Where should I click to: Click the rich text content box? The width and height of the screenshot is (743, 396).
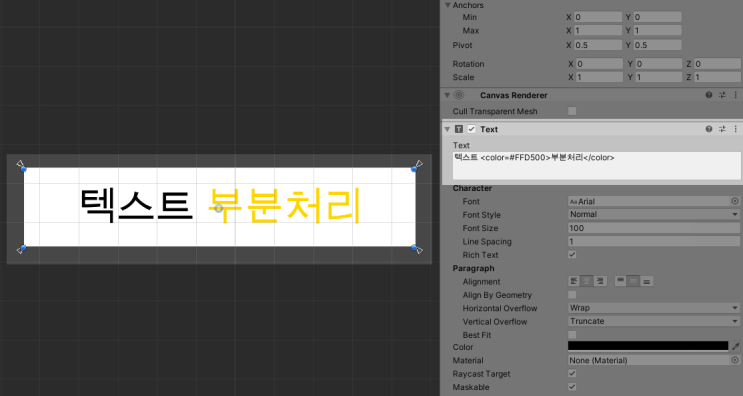pyautogui.click(x=597, y=165)
